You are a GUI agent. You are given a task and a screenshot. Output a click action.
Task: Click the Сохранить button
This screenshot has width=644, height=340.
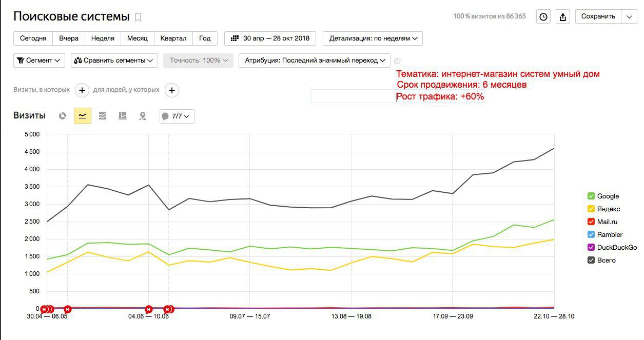click(x=598, y=16)
